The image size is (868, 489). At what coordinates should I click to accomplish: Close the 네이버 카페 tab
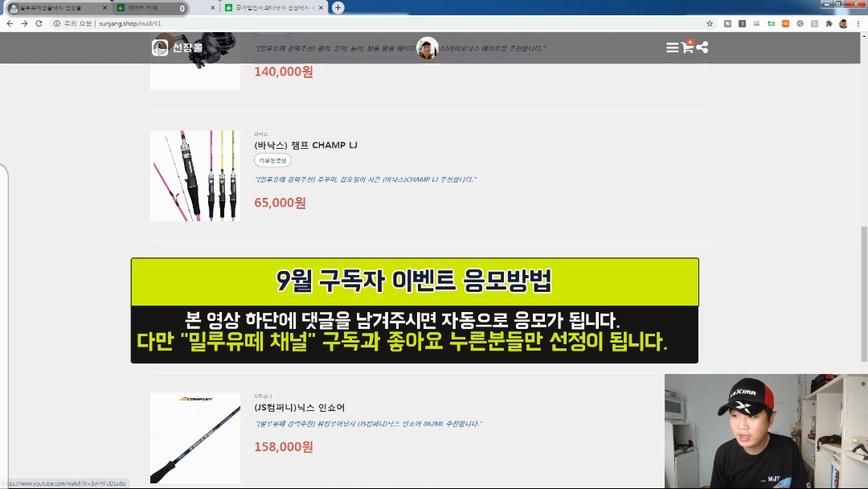[x=212, y=8]
